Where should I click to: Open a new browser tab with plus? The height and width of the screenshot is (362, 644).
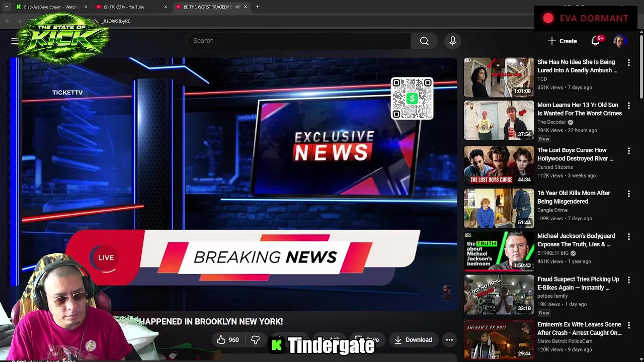(x=257, y=7)
